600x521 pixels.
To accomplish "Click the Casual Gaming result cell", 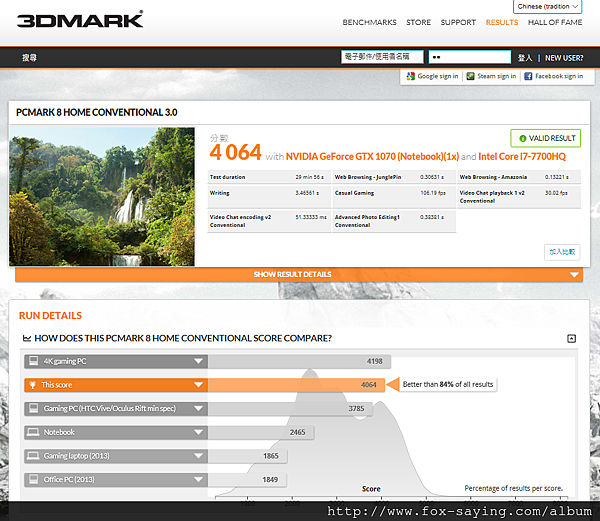I will click(394, 197).
